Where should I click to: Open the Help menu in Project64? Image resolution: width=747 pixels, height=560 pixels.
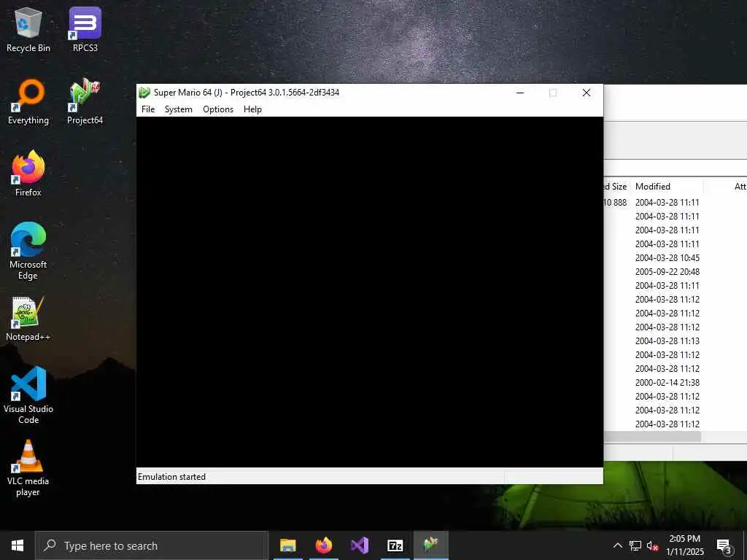point(252,109)
